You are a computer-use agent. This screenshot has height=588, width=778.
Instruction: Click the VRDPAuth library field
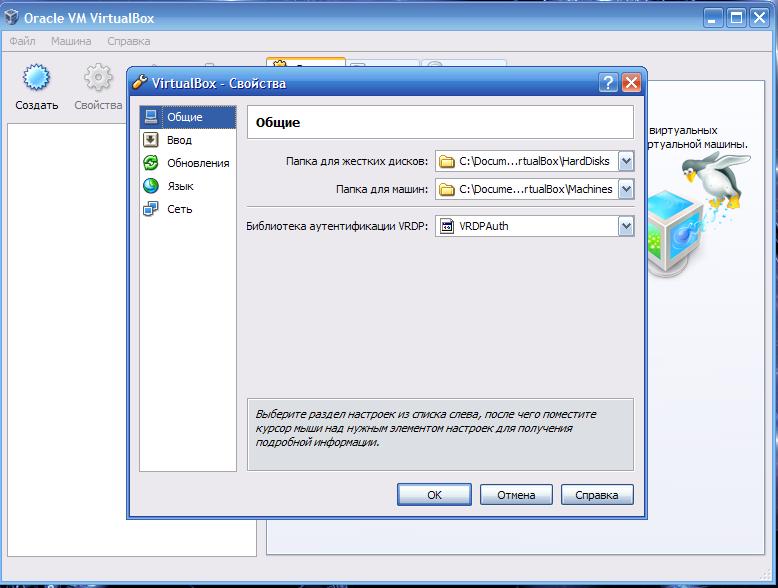click(534, 226)
